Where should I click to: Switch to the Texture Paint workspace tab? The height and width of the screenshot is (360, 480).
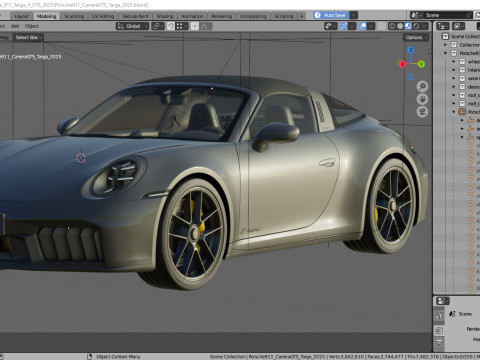(135, 16)
